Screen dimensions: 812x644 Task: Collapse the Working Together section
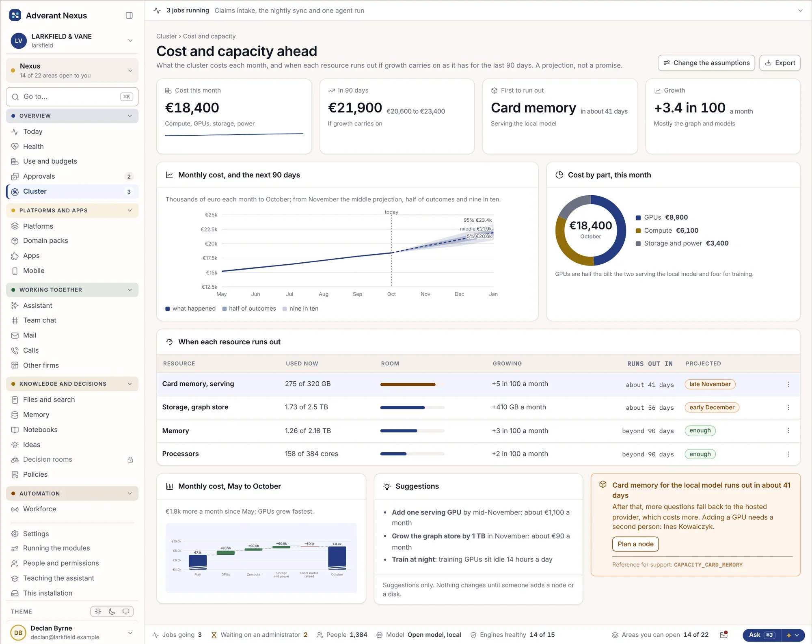[x=72, y=290]
